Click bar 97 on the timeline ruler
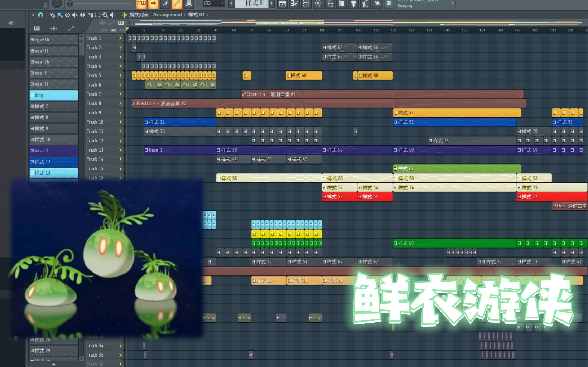The width and height of the screenshot is (588, 367). point(339,30)
